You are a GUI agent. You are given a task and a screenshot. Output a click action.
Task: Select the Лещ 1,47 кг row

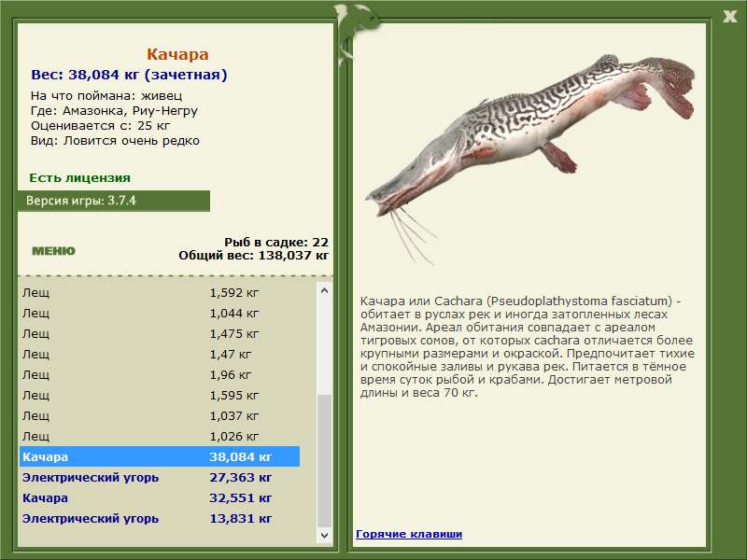click(160, 354)
